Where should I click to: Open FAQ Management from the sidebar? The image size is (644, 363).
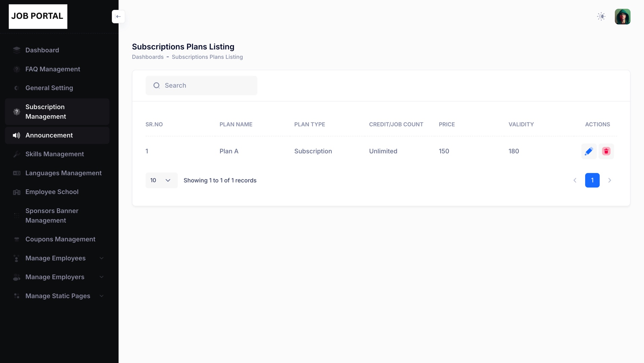coord(52,69)
